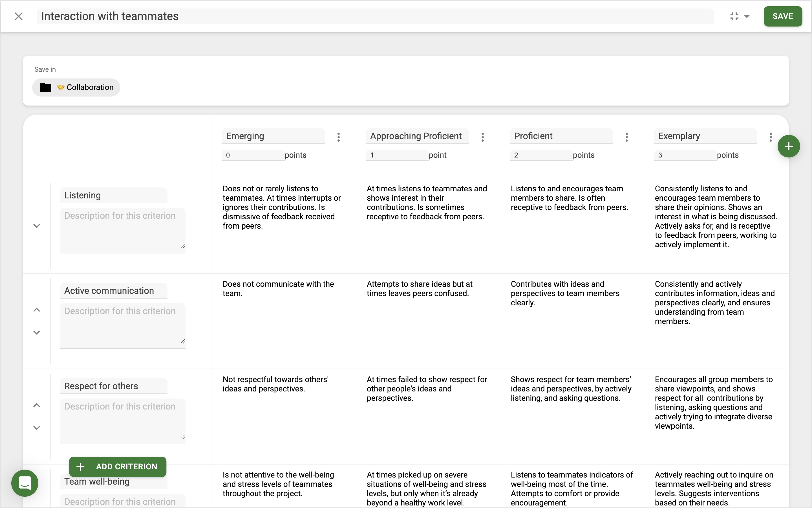Screen dimensions: 812x508
Task: Click 'Consistently and actively contributes' cell
Action: pos(715,303)
